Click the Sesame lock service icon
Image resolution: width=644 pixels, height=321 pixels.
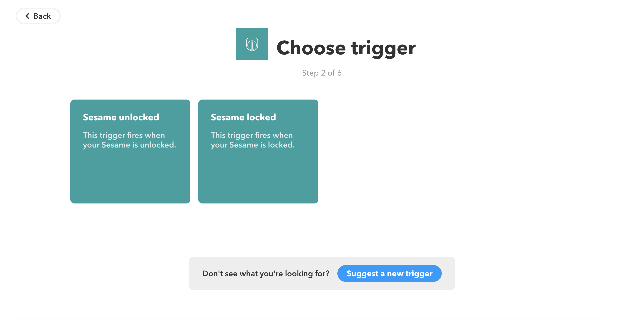tap(252, 44)
